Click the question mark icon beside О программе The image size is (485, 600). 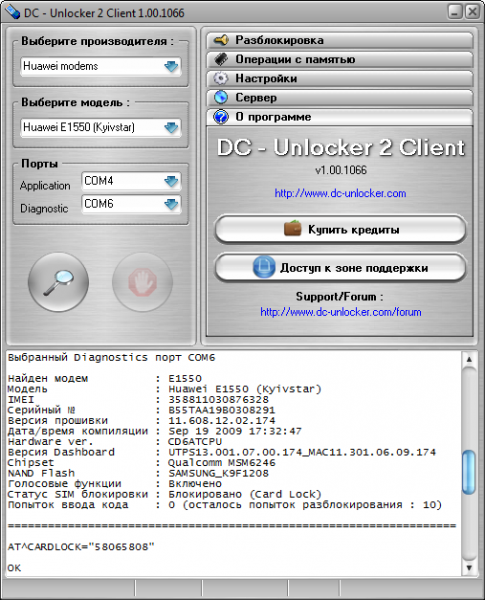tap(220, 116)
